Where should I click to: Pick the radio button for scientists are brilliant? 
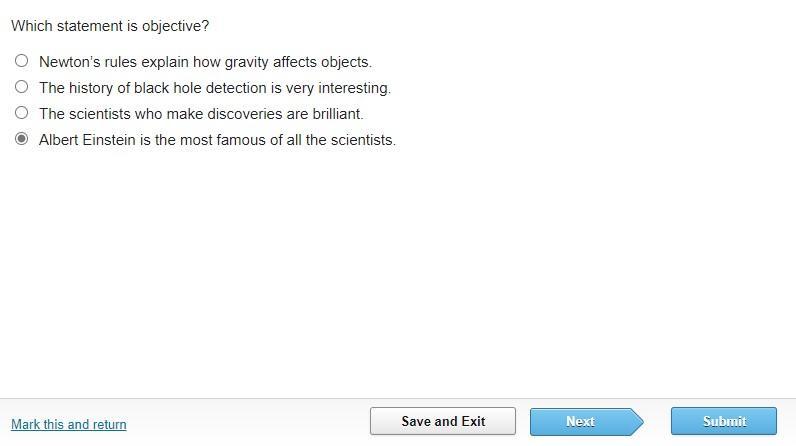pyautogui.click(x=21, y=113)
